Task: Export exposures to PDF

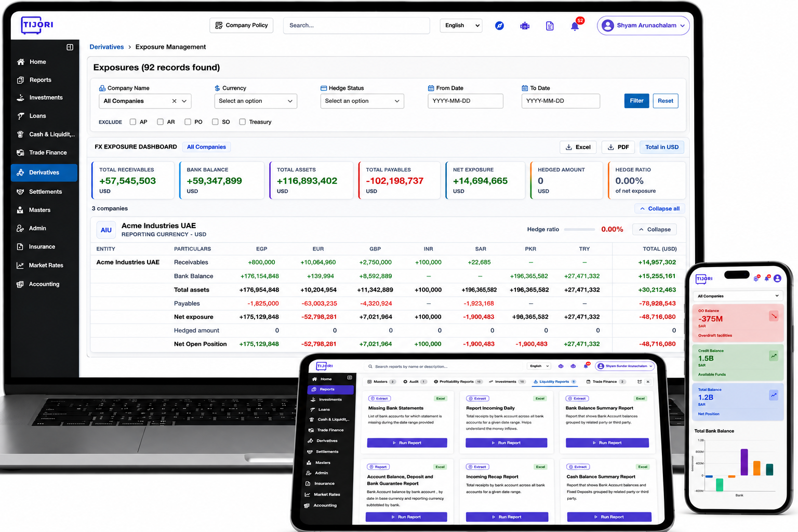Action: tap(618, 147)
